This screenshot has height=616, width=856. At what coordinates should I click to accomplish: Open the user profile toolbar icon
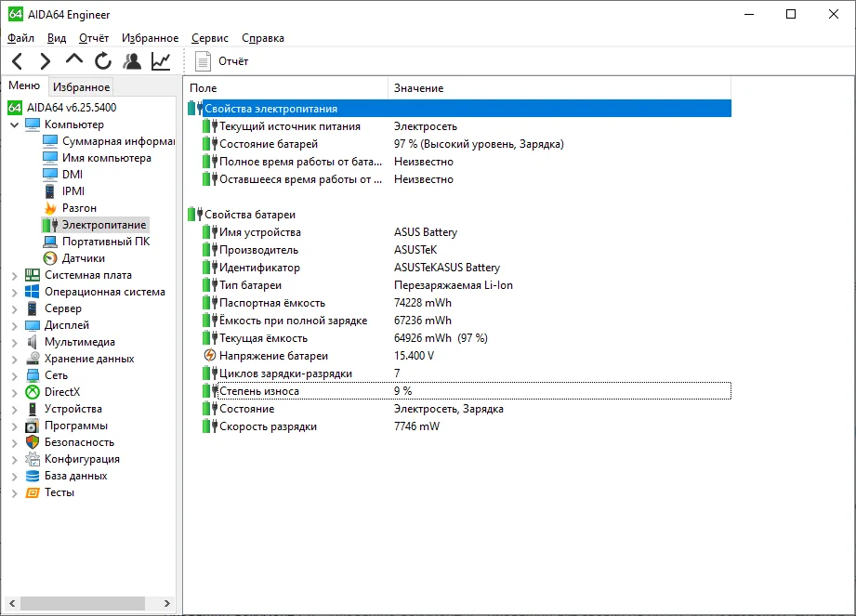[132, 61]
